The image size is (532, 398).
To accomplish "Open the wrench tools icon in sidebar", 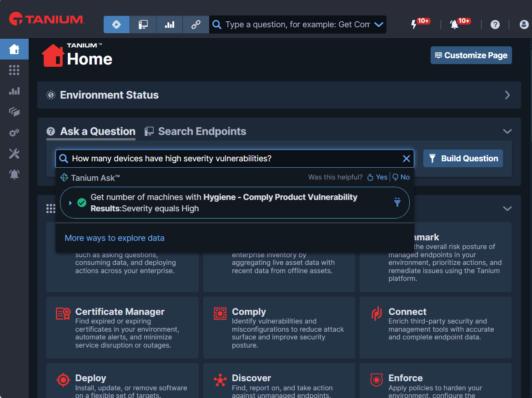I will 14,154.
